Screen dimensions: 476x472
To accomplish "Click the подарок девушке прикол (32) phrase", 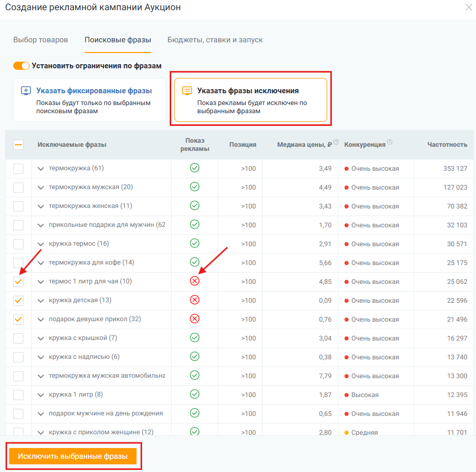I will point(95,319).
